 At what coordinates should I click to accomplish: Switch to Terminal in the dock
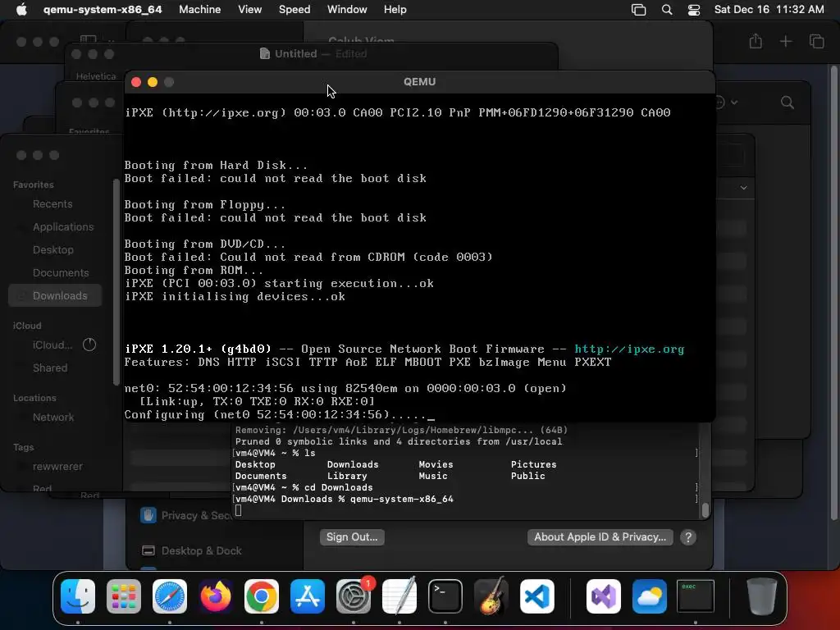pyautogui.click(x=445, y=596)
